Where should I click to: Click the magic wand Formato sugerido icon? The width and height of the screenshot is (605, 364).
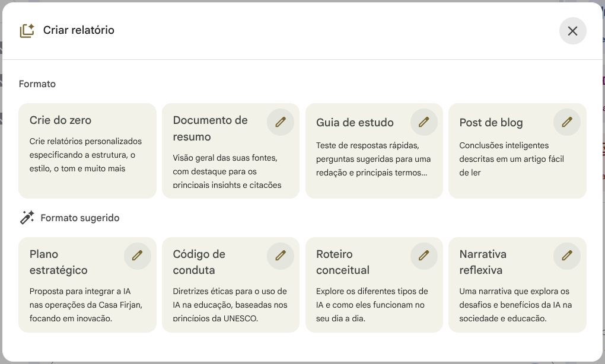27,218
